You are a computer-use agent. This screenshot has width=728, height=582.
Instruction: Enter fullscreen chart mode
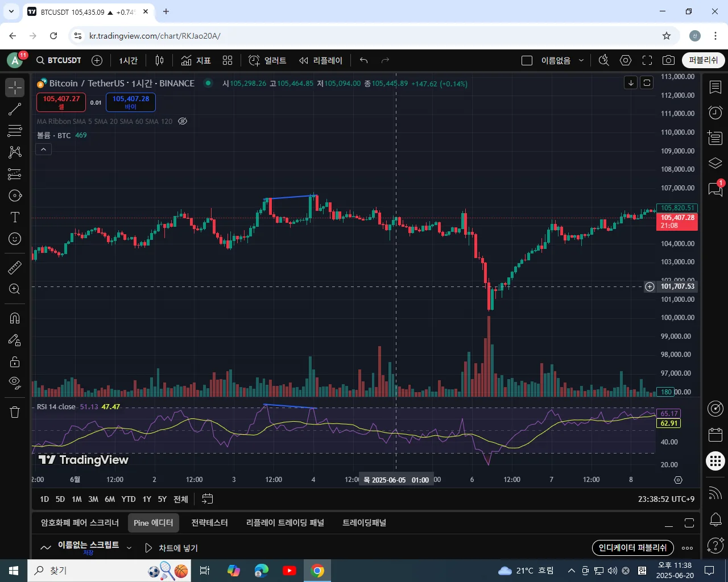(x=647, y=60)
